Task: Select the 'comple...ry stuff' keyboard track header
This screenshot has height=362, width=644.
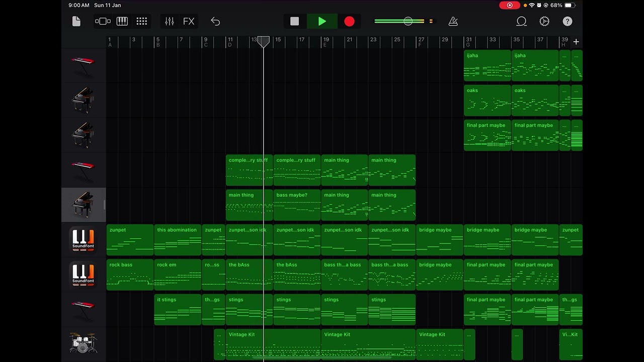Action: tap(84, 170)
